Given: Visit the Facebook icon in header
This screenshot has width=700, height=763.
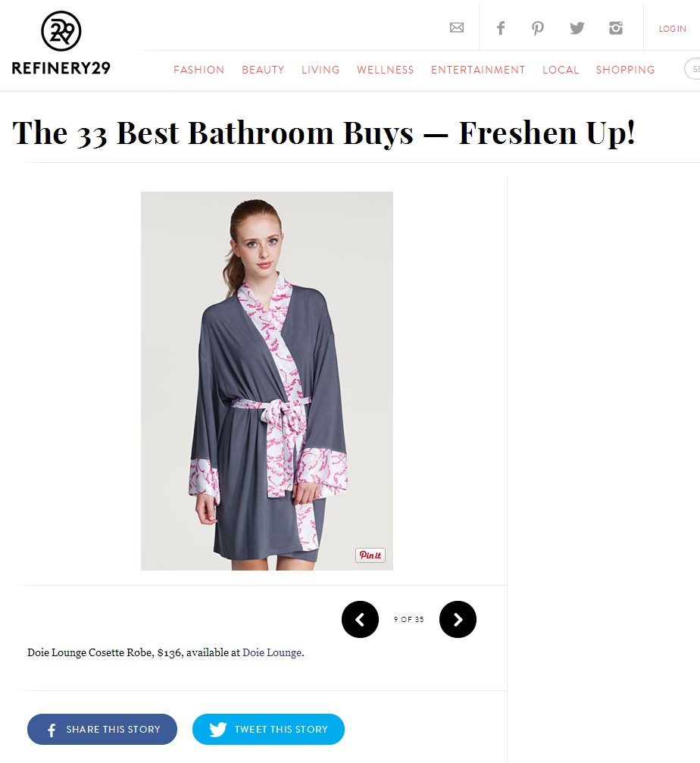Looking at the screenshot, I should click(501, 28).
